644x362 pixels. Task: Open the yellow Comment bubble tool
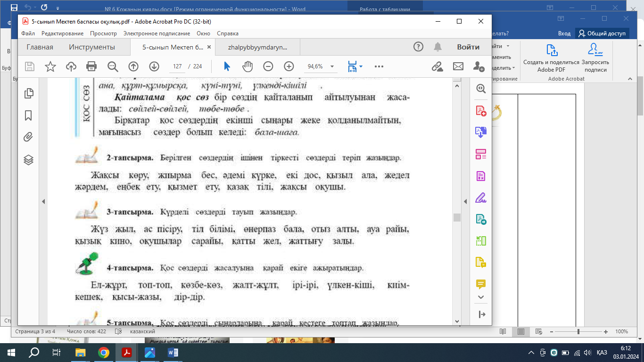click(481, 284)
